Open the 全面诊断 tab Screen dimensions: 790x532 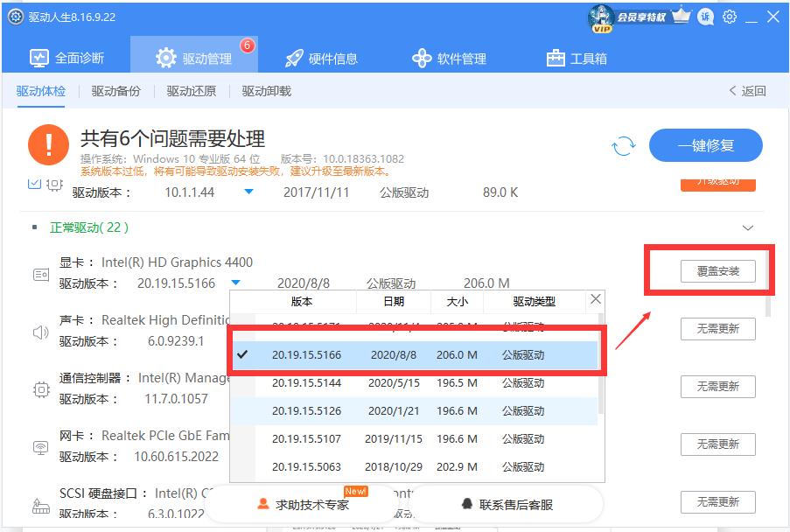pos(66,59)
